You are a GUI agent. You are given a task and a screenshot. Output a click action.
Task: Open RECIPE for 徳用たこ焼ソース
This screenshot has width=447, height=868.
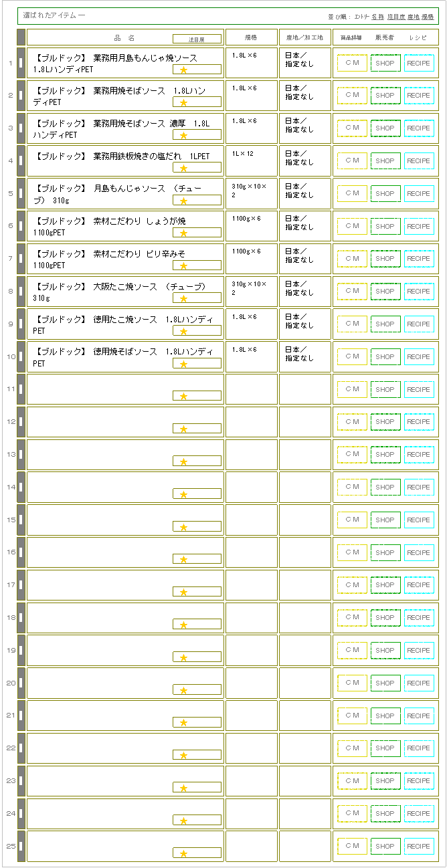tap(419, 324)
